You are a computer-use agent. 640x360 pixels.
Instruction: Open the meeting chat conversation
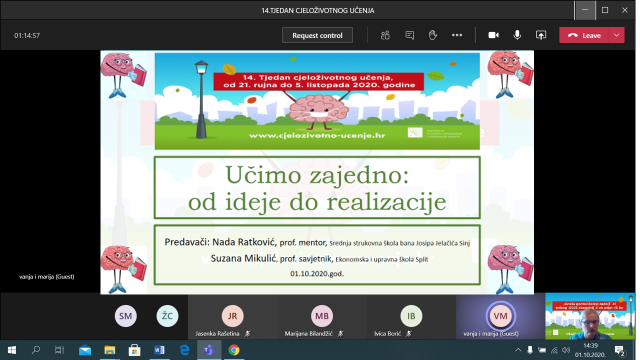tap(409, 36)
